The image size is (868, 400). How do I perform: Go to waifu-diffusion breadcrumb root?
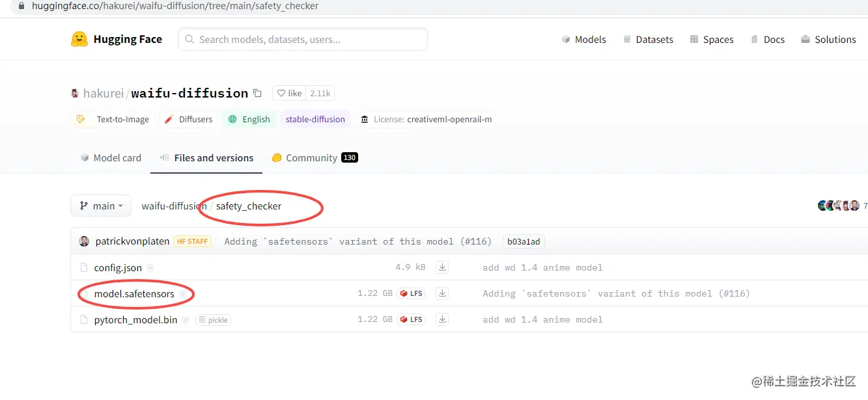[174, 206]
